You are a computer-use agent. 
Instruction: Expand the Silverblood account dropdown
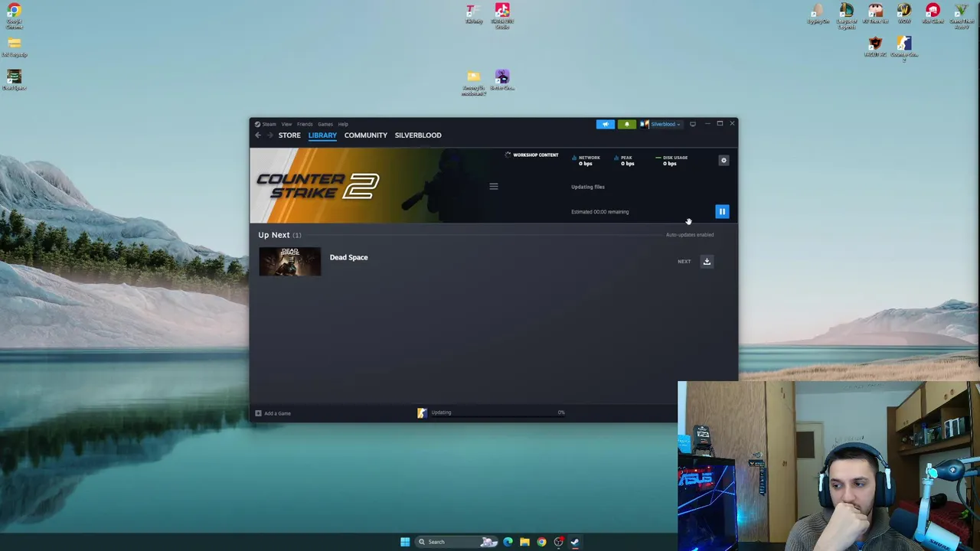(660, 124)
